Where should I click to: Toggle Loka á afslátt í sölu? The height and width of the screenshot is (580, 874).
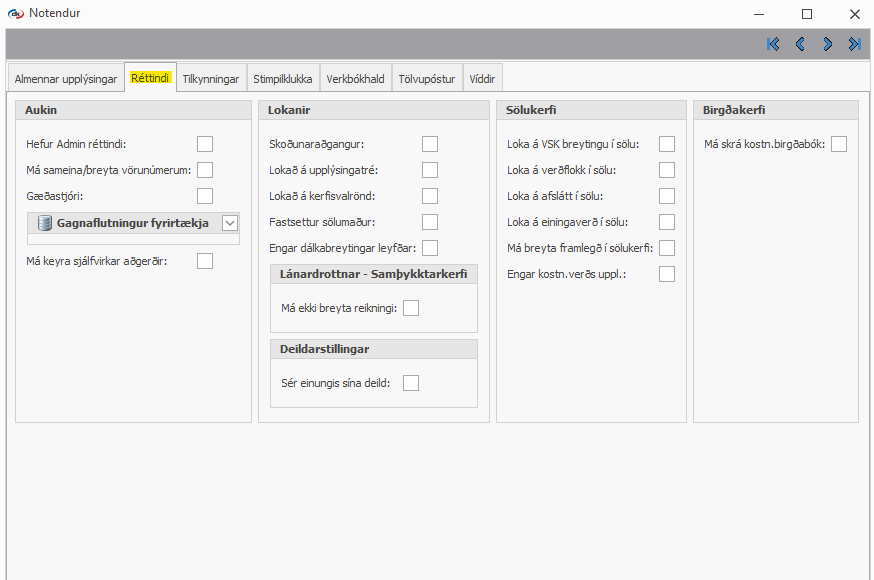[x=667, y=196]
